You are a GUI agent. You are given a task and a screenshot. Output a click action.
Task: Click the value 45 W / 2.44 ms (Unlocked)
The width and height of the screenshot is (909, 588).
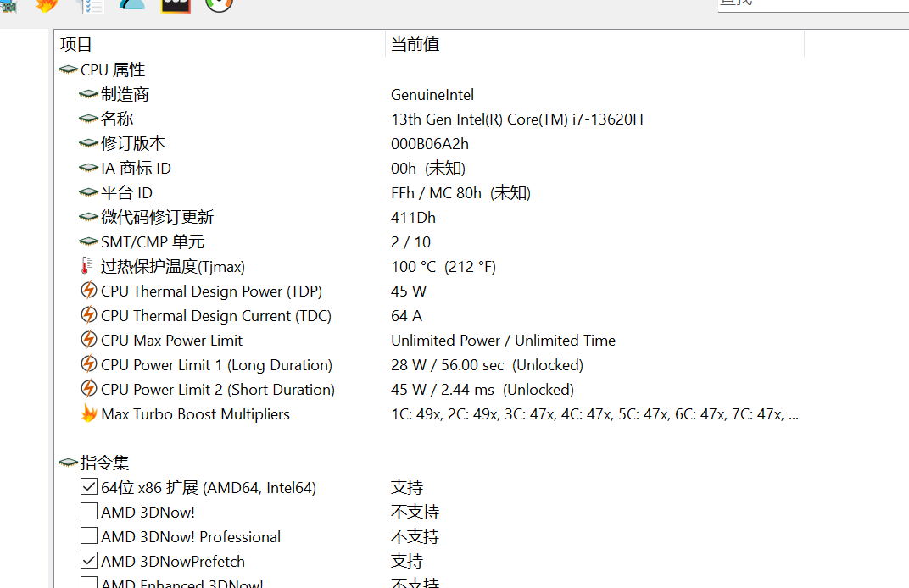tap(482, 389)
